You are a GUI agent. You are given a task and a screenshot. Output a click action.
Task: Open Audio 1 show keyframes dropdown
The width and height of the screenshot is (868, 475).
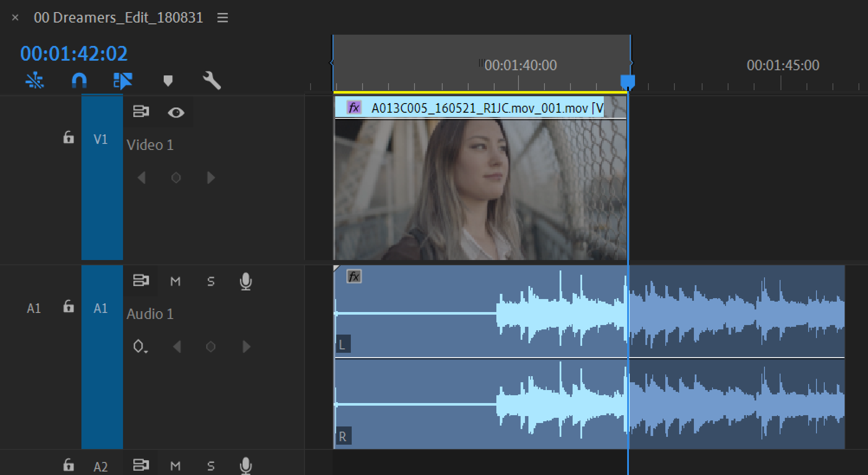(139, 347)
